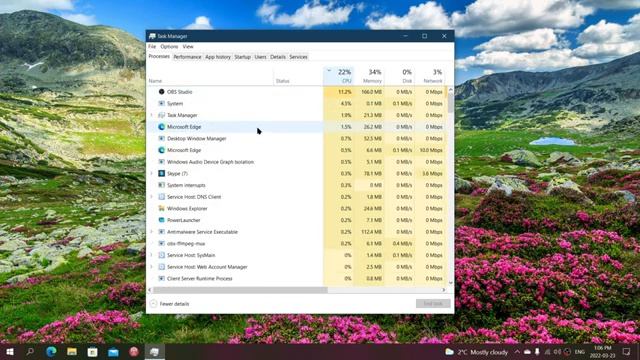Click Fewer details
Image resolution: width=640 pixels, height=360 pixels.
169,304
